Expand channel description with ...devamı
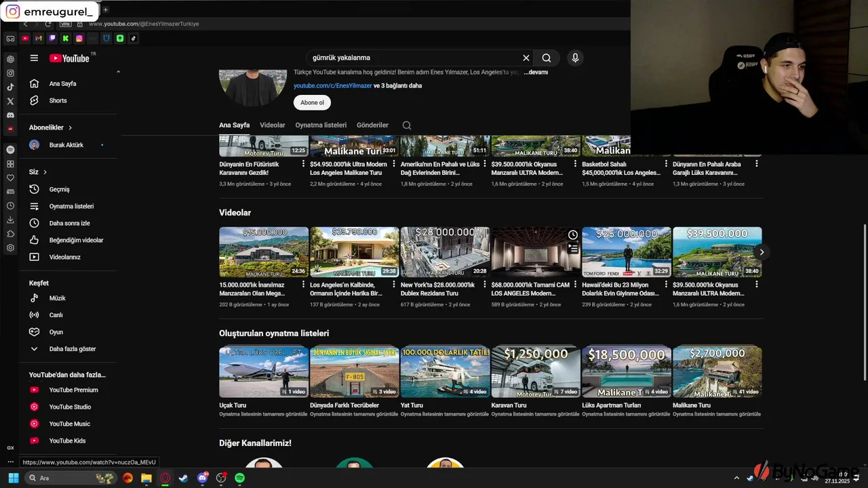Viewport: 868px width, 488px height. click(536, 72)
